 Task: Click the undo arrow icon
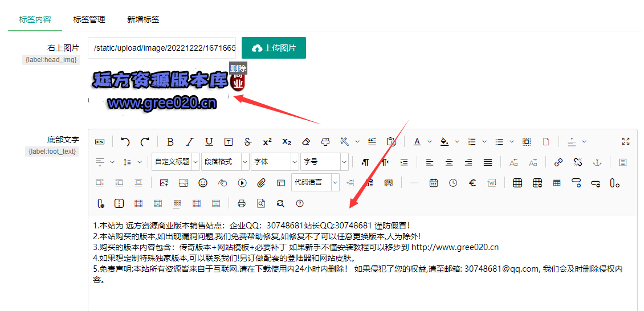pos(125,142)
